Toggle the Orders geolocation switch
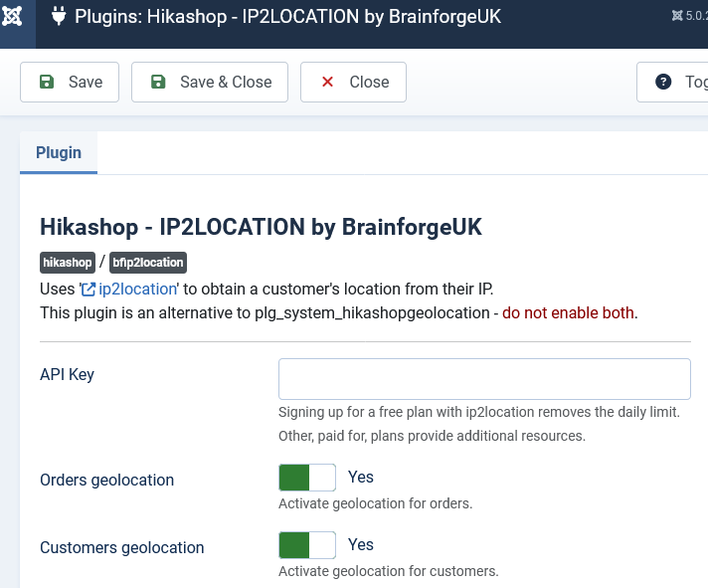The width and height of the screenshot is (708, 588). point(307,478)
